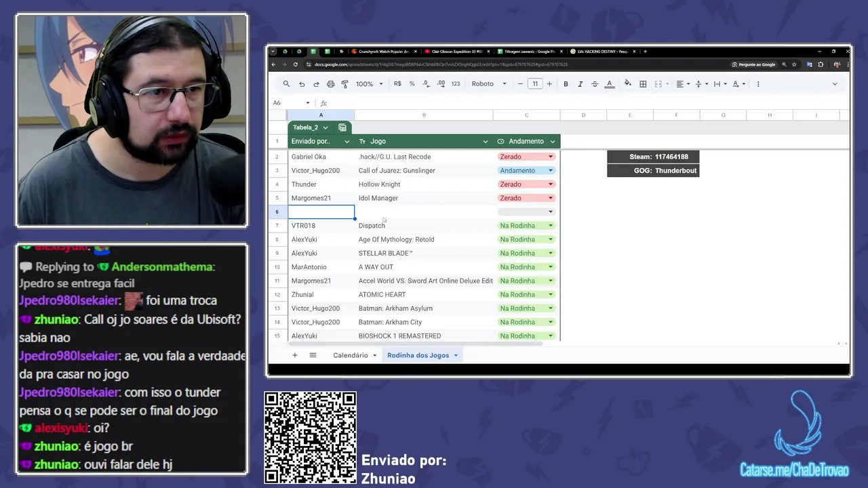Open vertical align options
This screenshot has height=488, width=868.
[x=701, y=84]
